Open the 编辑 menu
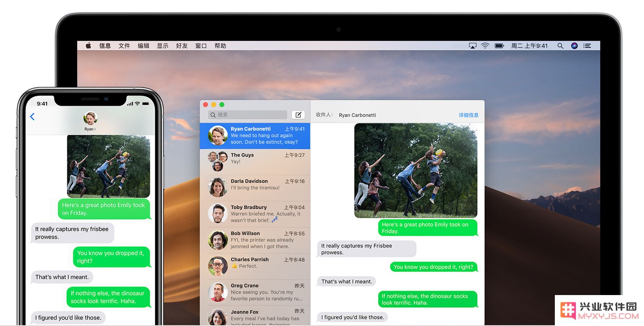This screenshot has height=326, width=644. (143, 46)
